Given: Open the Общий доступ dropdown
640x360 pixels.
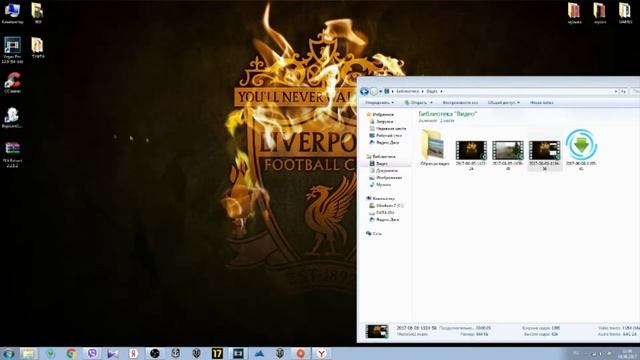Looking at the screenshot, I should coord(504,103).
